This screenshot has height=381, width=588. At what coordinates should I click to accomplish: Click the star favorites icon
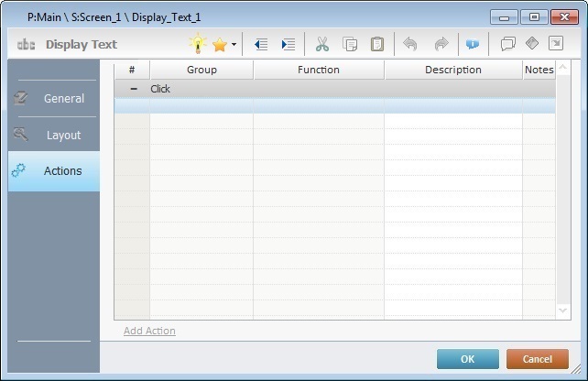pyautogui.click(x=219, y=44)
